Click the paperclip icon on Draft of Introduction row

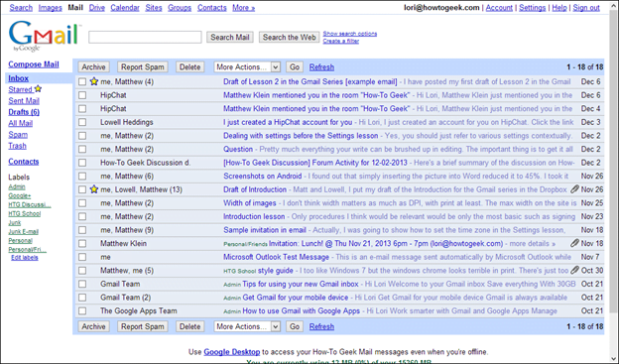tap(574, 189)
